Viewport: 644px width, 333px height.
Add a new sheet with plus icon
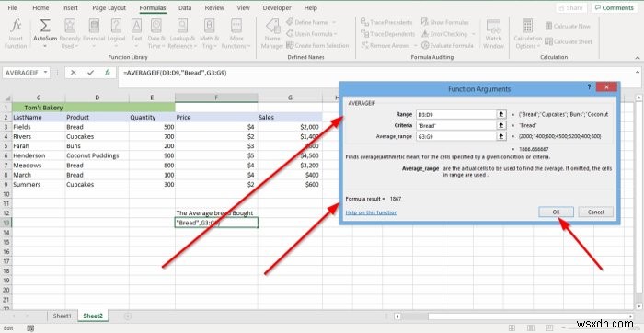tap(128, 316)
